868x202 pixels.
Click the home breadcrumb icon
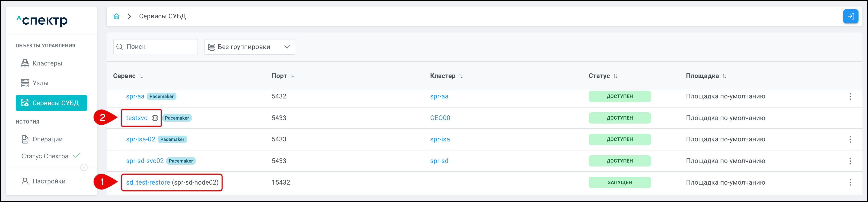(116, 16)
